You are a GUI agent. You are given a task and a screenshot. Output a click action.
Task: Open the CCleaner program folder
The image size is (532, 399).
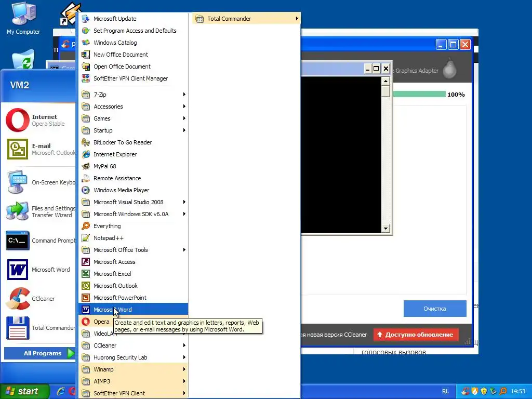pos(133,345)
